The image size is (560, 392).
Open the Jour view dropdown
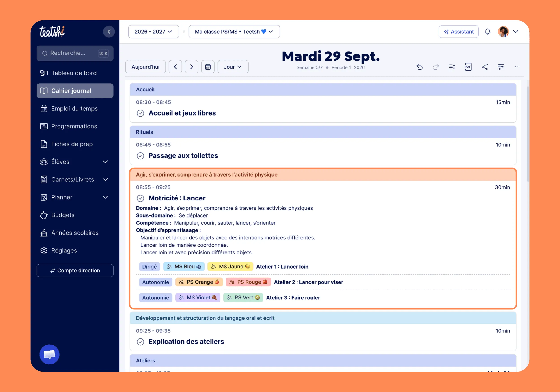click(x=233, y=67)
